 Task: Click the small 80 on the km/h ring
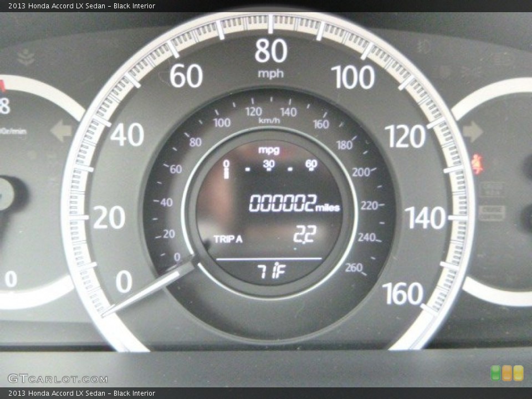[196, 142]
